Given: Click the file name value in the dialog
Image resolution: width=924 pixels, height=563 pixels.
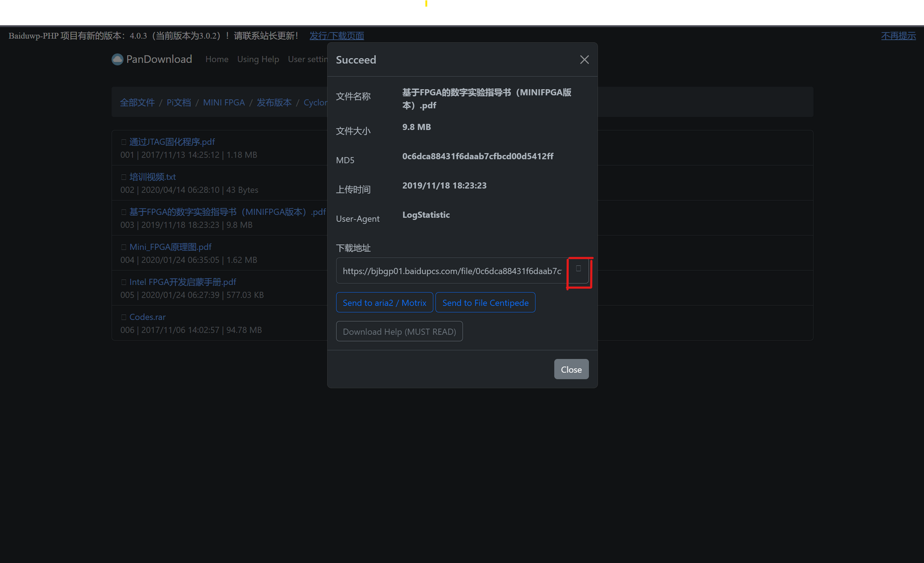Looking at the screenshot, I should [x=487, y=98].
